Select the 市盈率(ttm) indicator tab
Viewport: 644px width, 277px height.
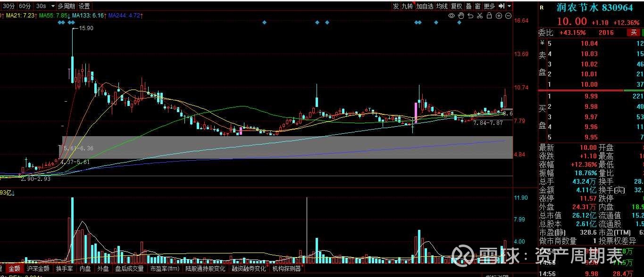click(165, 269)
